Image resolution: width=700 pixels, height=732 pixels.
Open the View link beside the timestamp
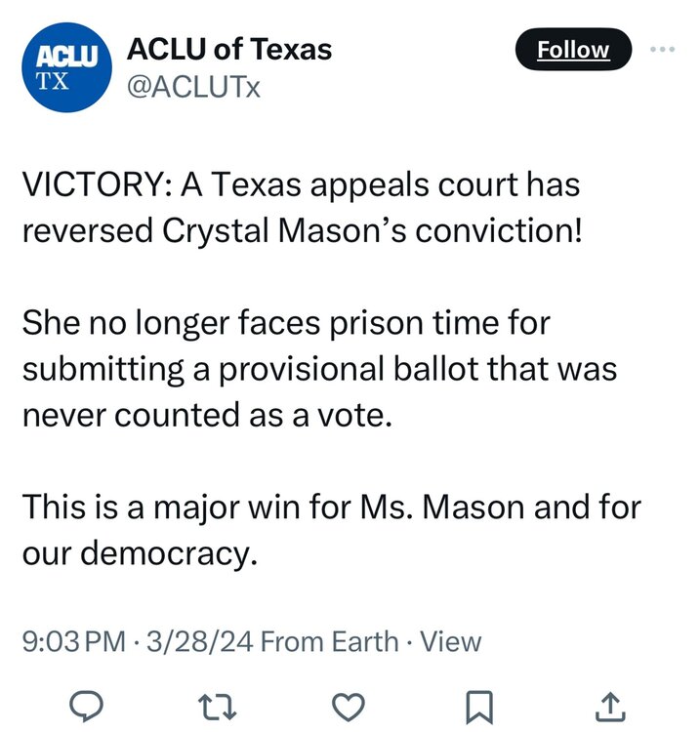pos(449,641)
